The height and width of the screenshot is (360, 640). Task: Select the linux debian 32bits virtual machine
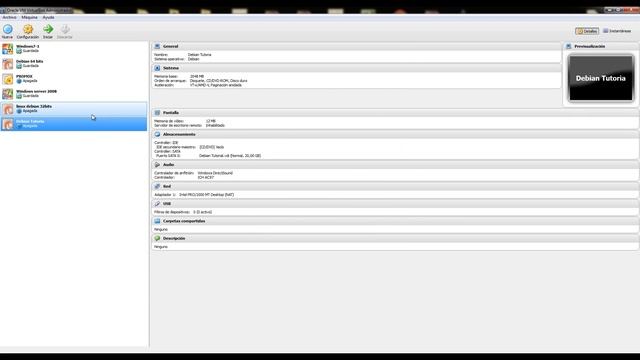pyautogui.click(x=74, y=109)
